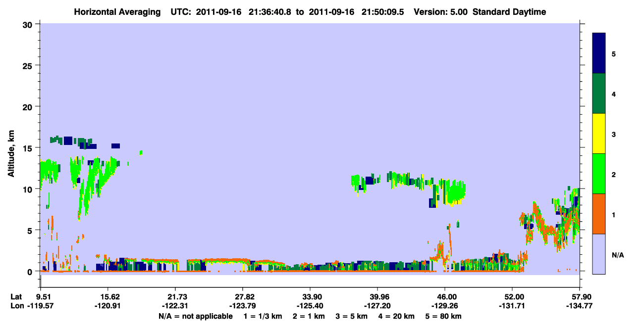Click the yellow level 3 colorbar segment
Image resolution: width=644 pixels, height=330 pixels.
(x=599, y=134)
